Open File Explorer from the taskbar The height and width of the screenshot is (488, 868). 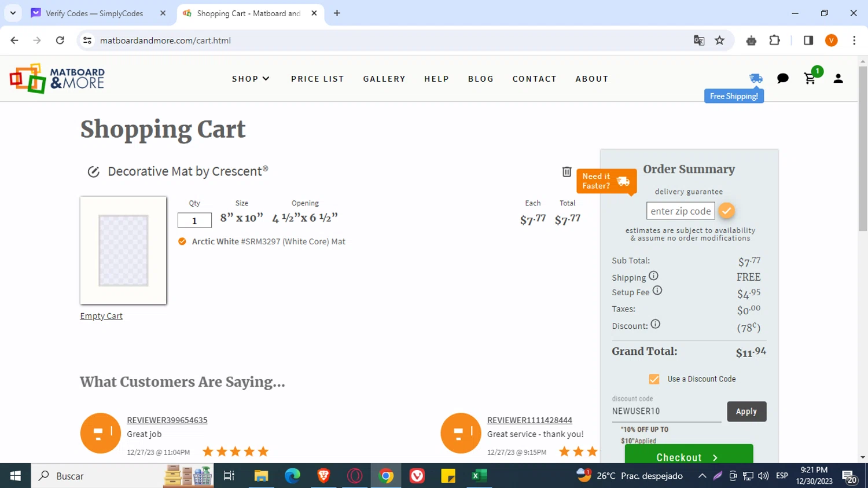[x=261, y=476]
